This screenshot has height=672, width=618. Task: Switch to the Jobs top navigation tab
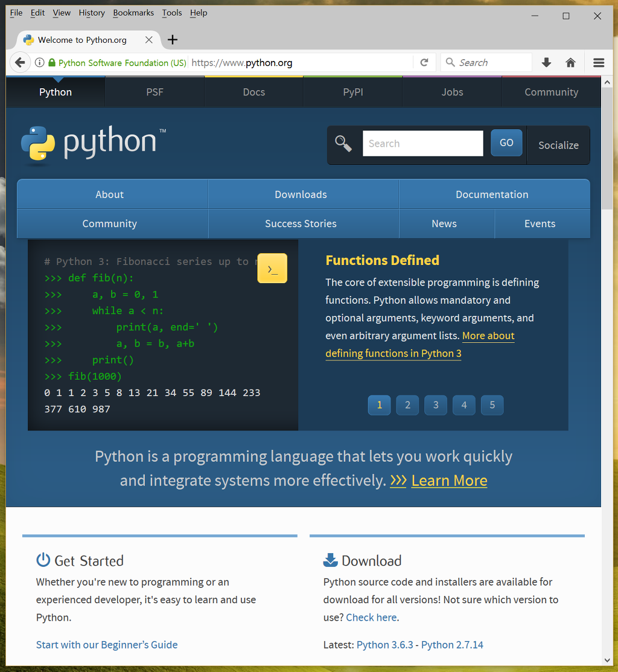click(452, 92)
